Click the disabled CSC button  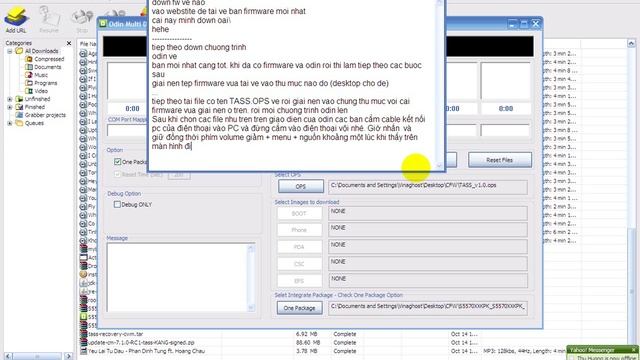click(x=299, y=264)
